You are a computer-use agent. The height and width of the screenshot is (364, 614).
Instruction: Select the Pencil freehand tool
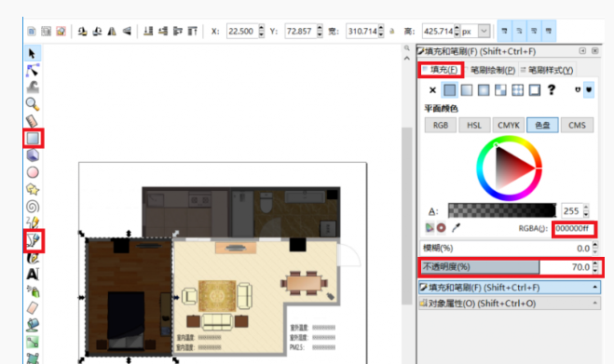tap(32, 223)
